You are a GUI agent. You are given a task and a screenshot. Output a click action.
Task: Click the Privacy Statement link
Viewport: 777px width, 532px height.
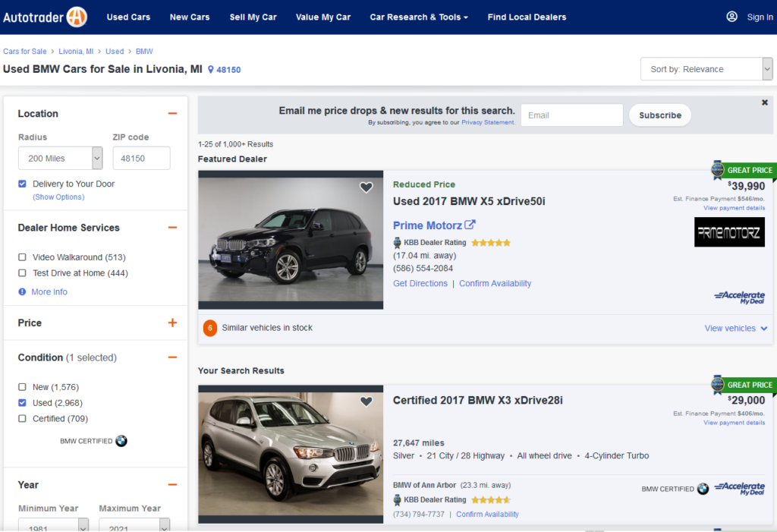488,122
